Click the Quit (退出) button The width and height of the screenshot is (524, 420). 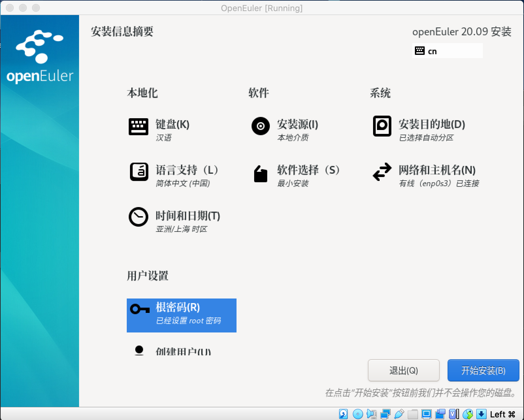click(403, 370)
